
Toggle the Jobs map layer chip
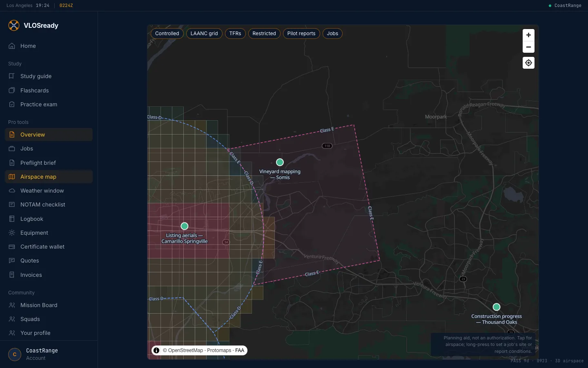tap(332, 34)
